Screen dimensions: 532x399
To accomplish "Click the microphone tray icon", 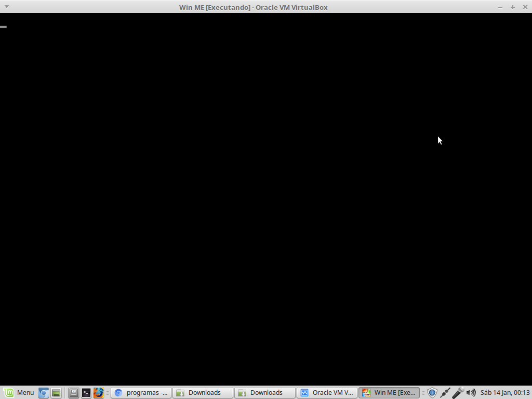I will point(458,393).
